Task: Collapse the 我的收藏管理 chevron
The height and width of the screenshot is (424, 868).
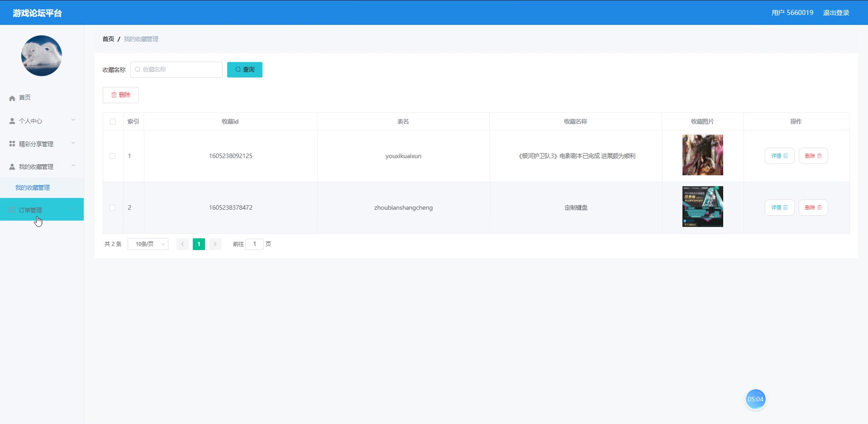Action: click(x=73, y=166)
